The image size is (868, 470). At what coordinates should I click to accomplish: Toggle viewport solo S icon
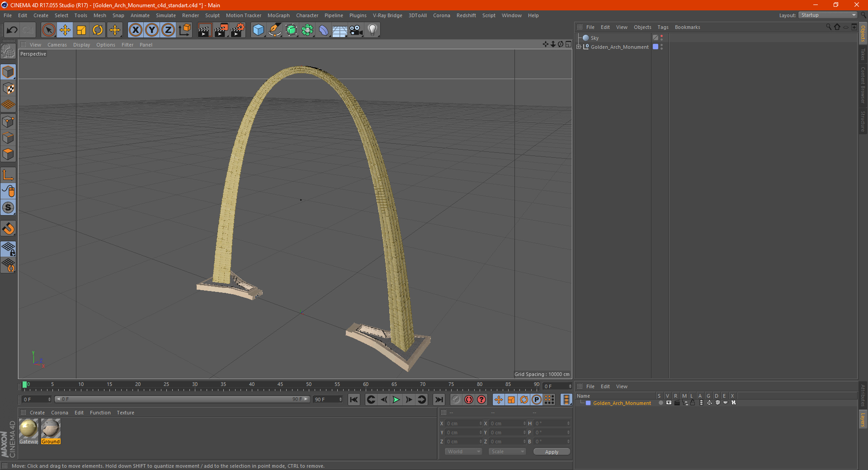pos(9,208)
